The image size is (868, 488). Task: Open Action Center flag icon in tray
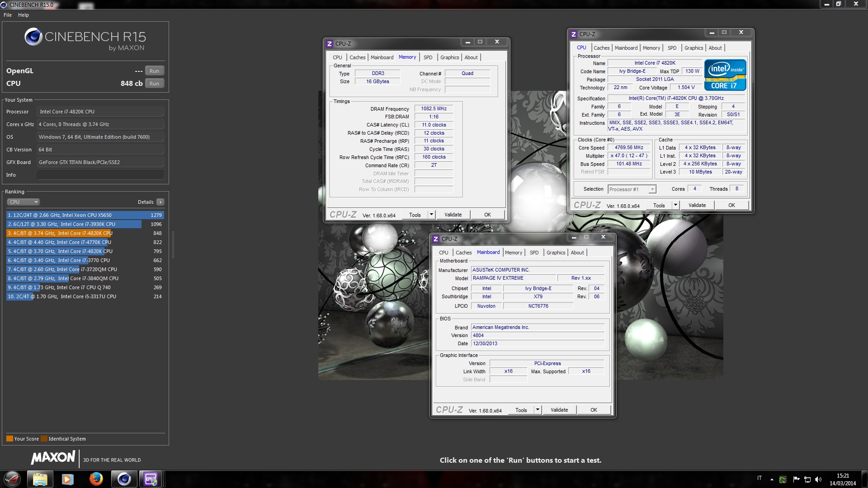(x=796, y=479)
